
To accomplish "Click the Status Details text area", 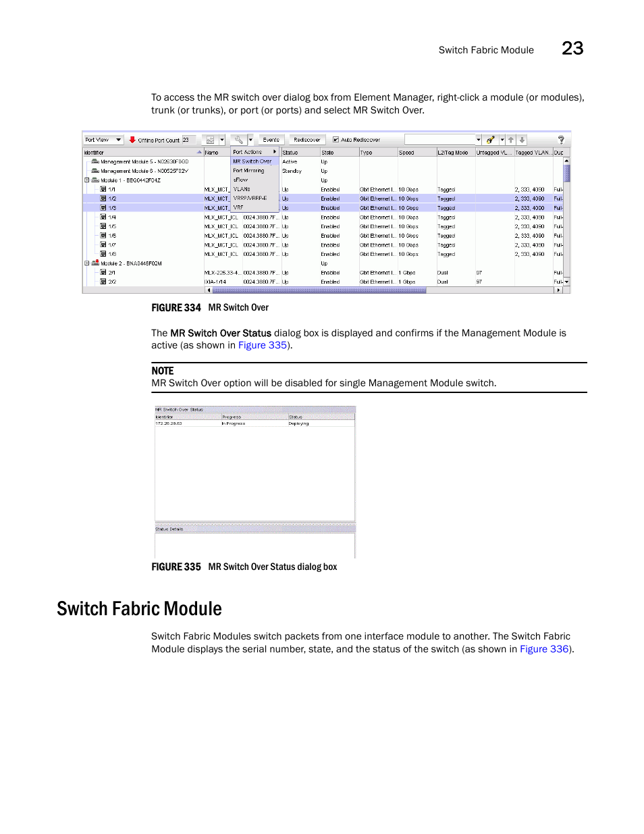I will coord(254,546).
